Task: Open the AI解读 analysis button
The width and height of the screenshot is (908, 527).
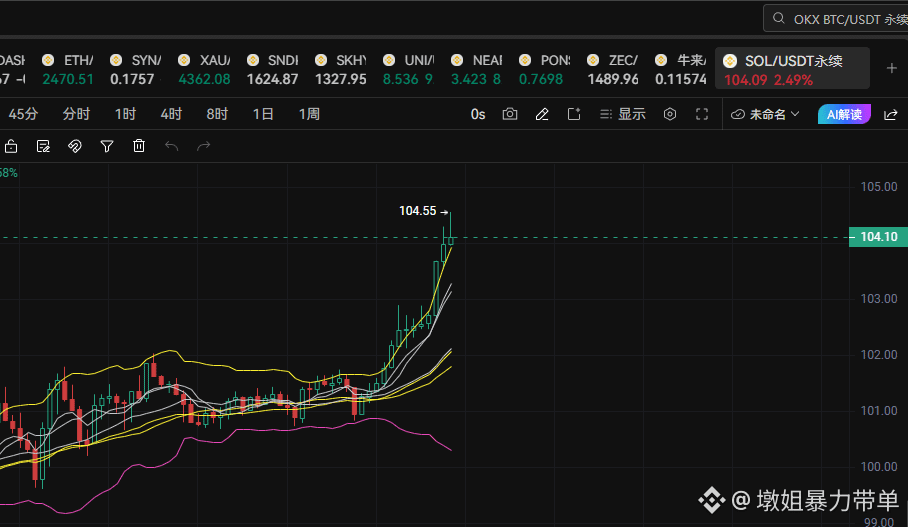Action: pos(844,114)
